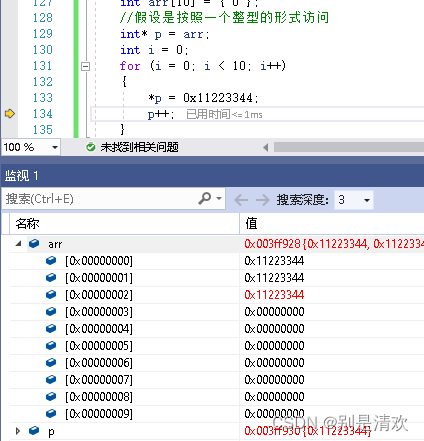
Task: Open the 100 % zoom level dropdown
Action: click(x=55, y=147)
